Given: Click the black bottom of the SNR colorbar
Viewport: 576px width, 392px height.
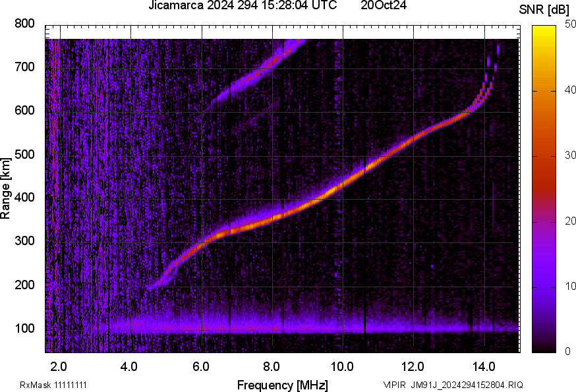Looking at the screenshot, I should point(544,349).
